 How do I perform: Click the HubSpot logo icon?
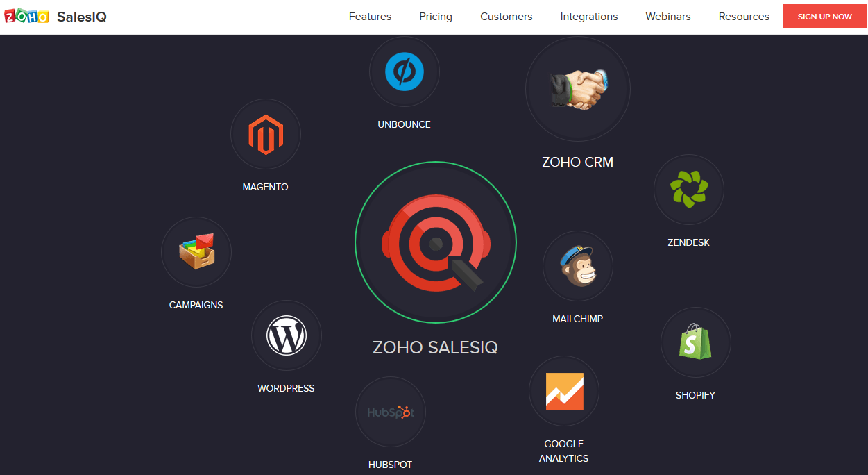391,412
